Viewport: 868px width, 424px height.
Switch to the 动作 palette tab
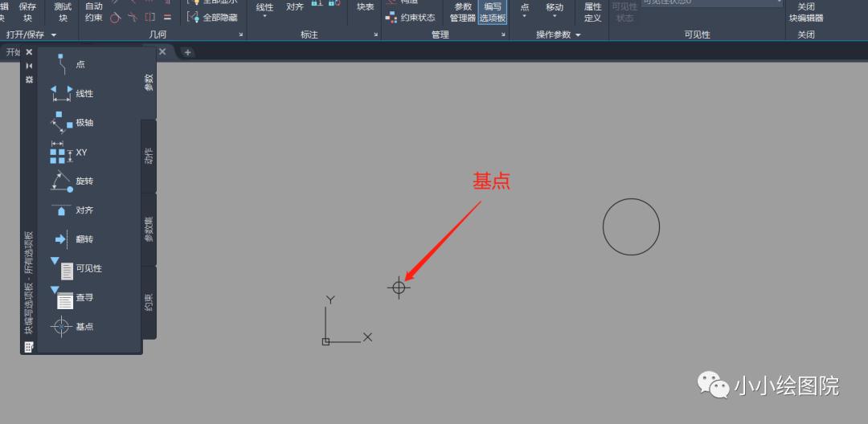(149, 156)
